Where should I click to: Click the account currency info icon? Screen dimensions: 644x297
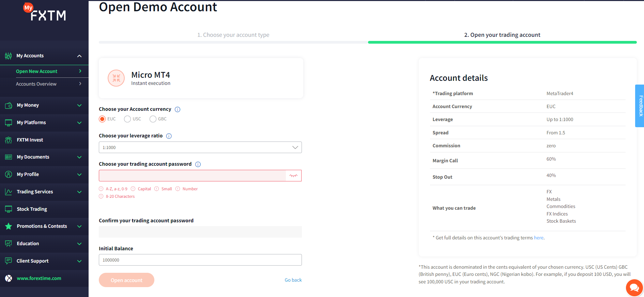pyautogui.click(x=178, y=109)
